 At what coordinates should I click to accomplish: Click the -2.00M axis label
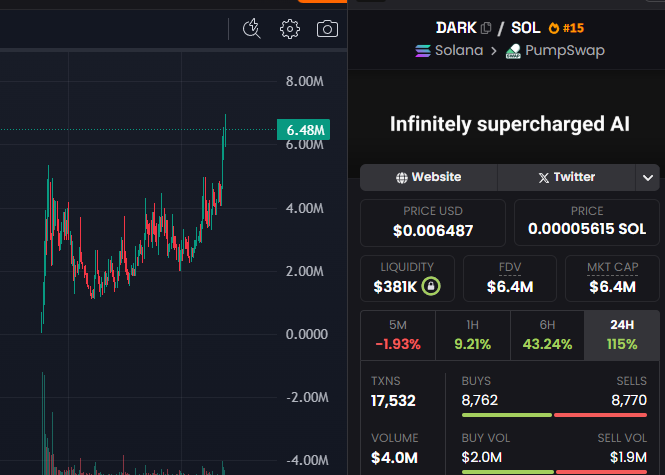pyautogui.click(x=307, y=397)
